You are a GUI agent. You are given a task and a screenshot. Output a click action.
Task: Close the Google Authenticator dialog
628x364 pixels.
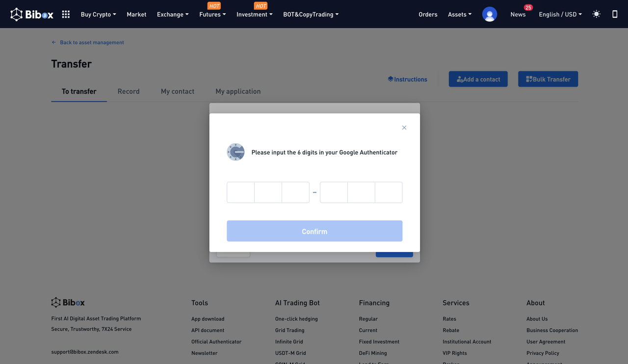(404, 128)
